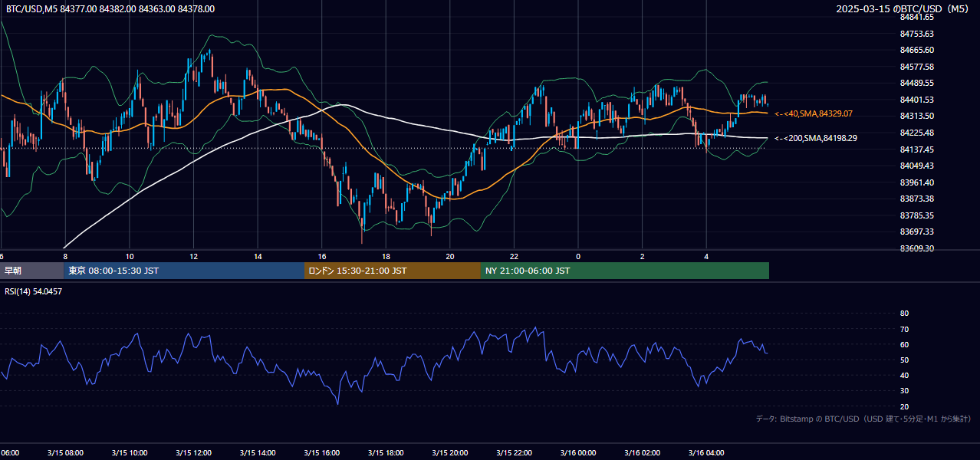Click the 3/15 08:00 time axis label
Screen dimensions: 980x460
point(65,452)
